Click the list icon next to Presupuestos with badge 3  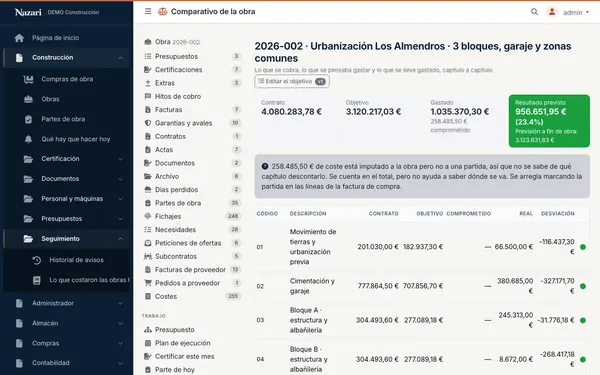tap(148, 56)
